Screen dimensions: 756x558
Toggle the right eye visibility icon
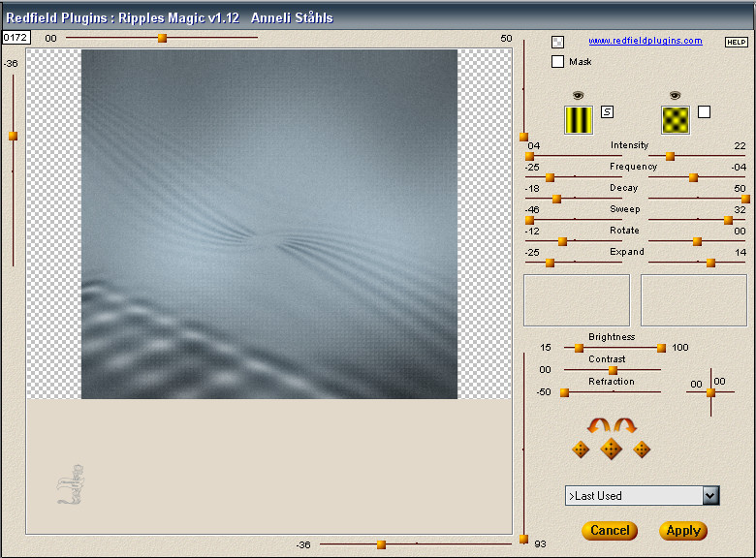click(x=675, y=95)
